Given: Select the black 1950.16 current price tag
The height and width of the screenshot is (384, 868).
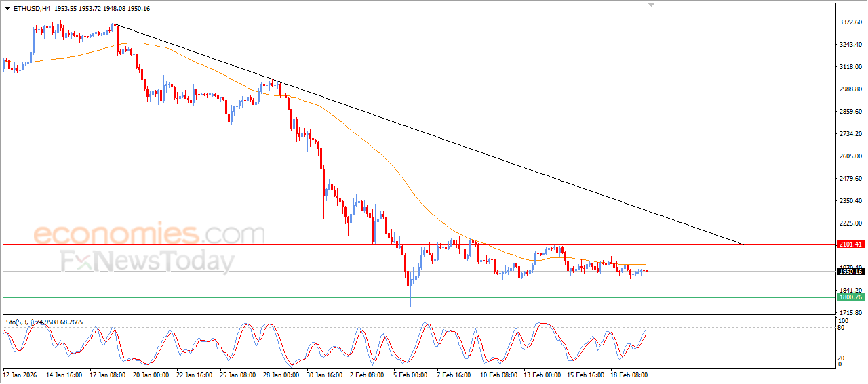Looking at the screenshot, I should 850,272.
